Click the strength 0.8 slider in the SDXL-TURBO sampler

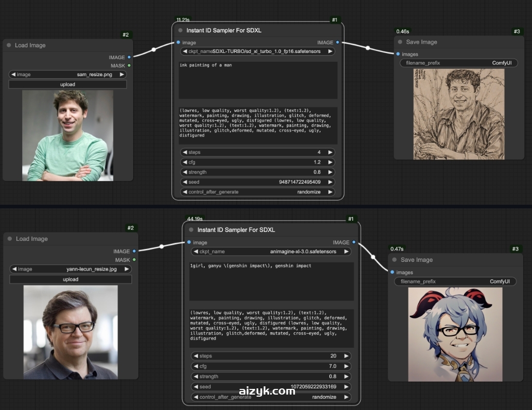pos(257,172)
